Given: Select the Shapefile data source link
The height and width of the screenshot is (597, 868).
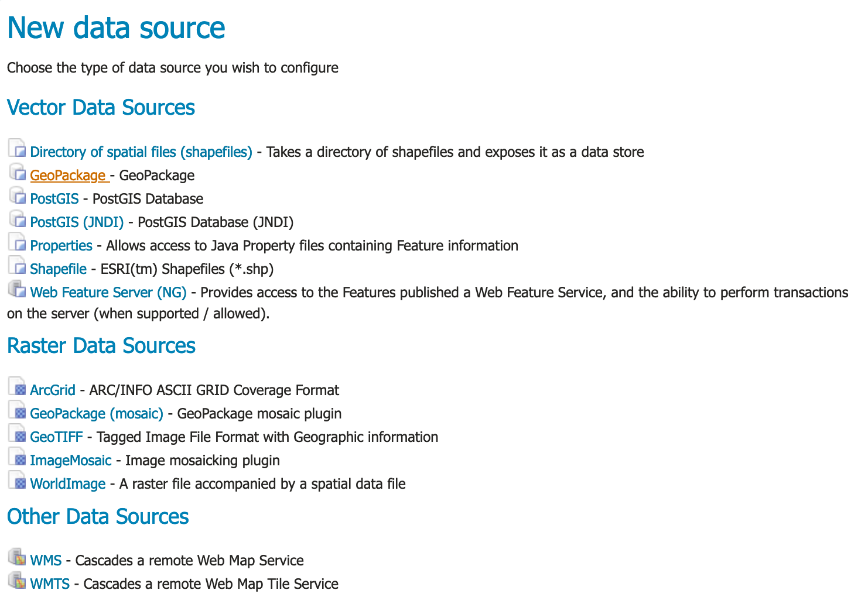Looking at the screenshot, I should coord(59,269).
